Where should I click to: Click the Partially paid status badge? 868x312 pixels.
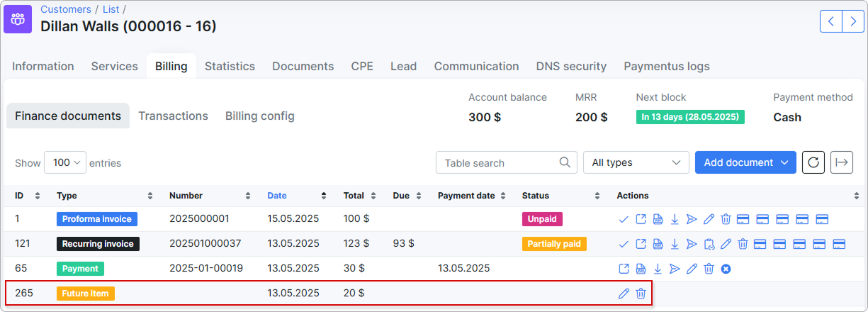554,244
